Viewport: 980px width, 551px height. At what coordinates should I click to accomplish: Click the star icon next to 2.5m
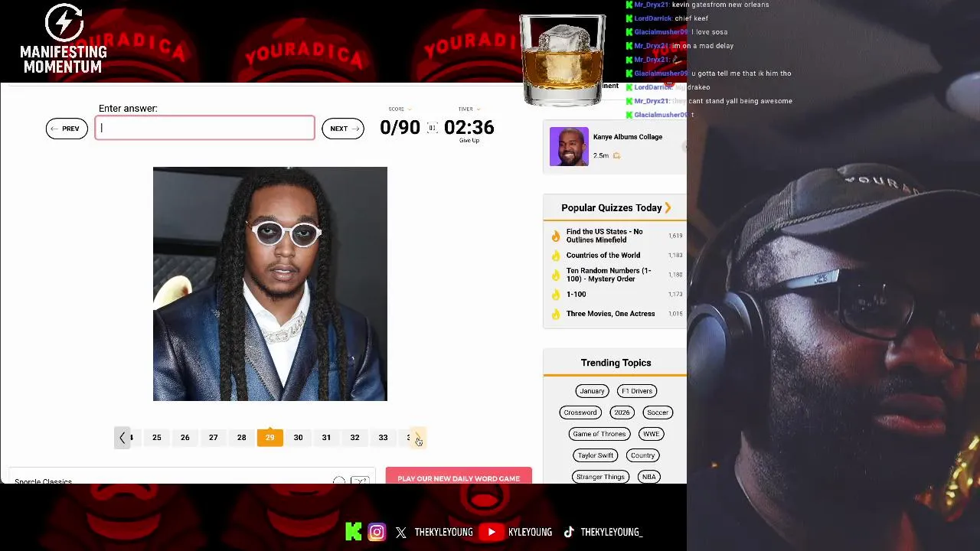pyautogui.click(x=616, y=155)
